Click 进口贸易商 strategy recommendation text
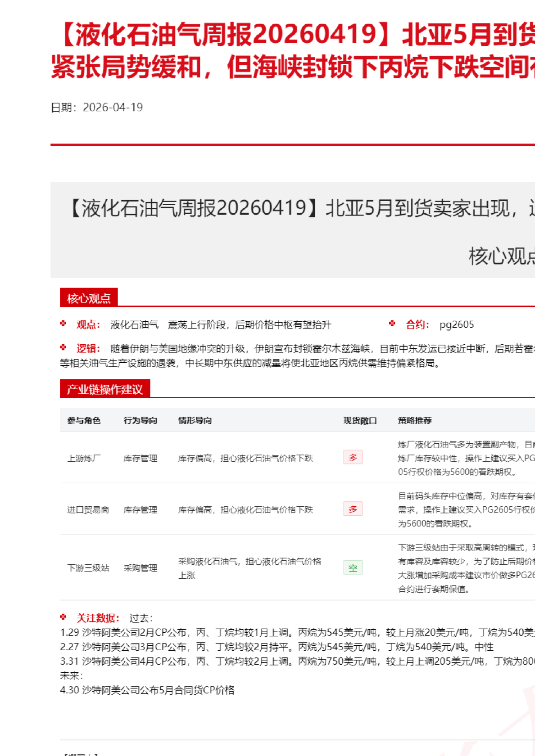The height and width of the screenshot is (756, 535). click(467, 510)
